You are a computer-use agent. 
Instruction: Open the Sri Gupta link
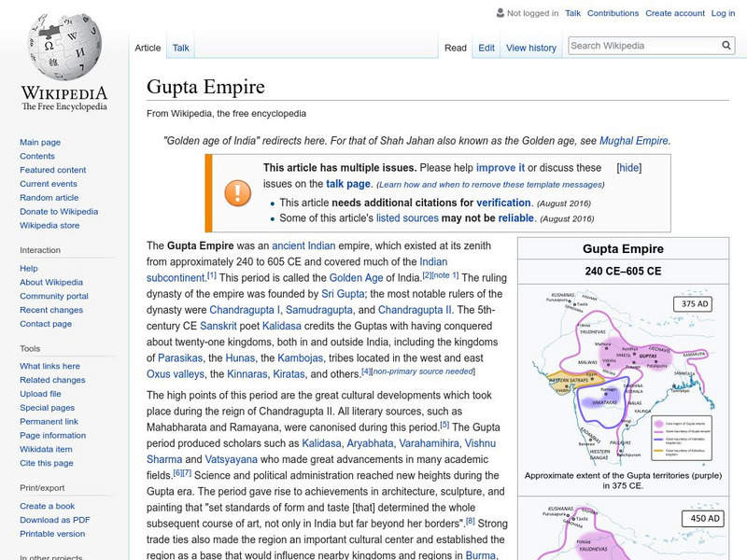pyautogui.click(x=343, y=294)
